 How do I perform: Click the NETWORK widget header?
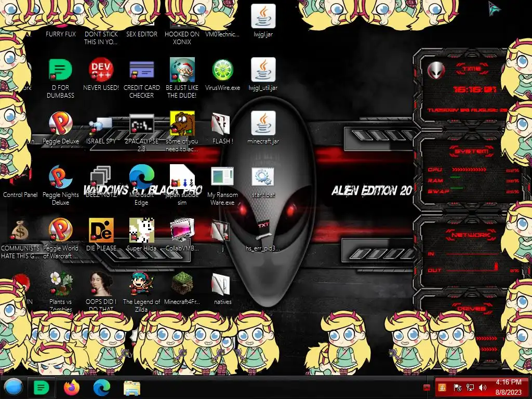coord(472,234)
